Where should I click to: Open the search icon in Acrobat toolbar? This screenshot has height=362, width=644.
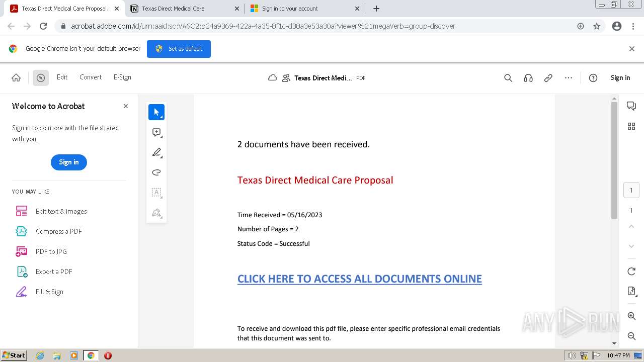[508, 78]
